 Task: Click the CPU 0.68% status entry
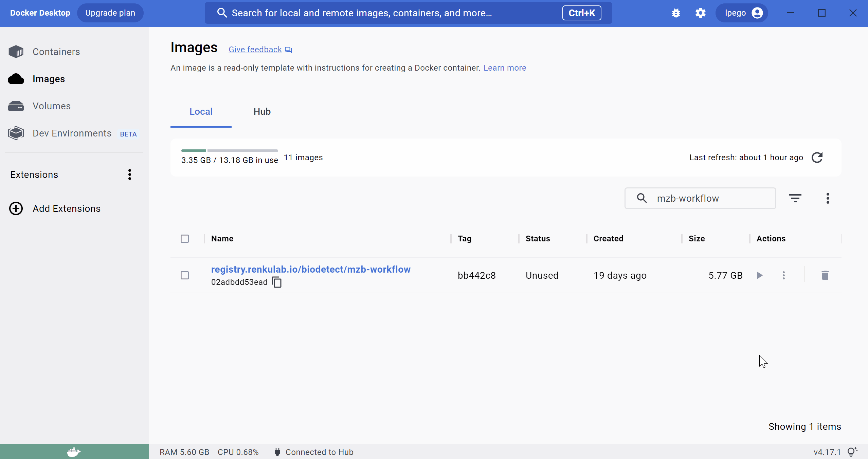(238, 452)
